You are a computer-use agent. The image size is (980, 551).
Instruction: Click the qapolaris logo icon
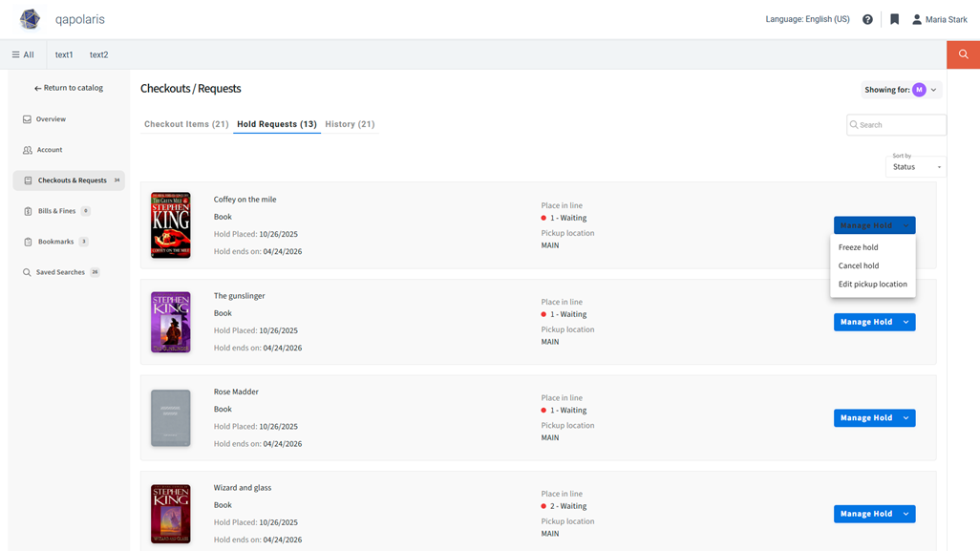click(30, 19)
